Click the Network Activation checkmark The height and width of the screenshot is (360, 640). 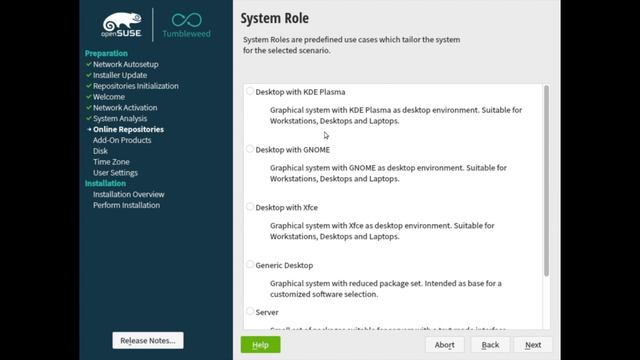coord(89,107)
